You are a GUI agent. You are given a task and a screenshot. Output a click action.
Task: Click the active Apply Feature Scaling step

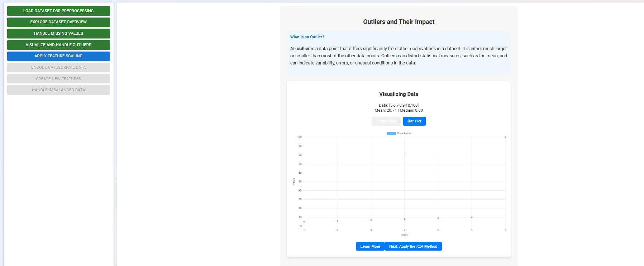tap(58, 56)
